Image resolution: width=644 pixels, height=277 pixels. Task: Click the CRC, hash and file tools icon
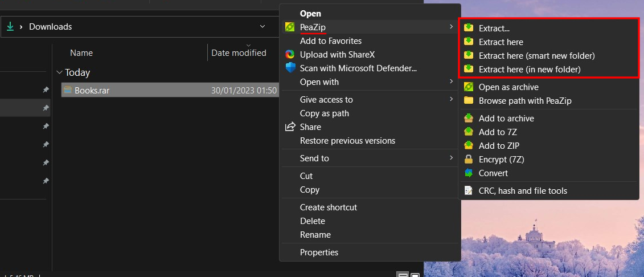coord(469,191)
